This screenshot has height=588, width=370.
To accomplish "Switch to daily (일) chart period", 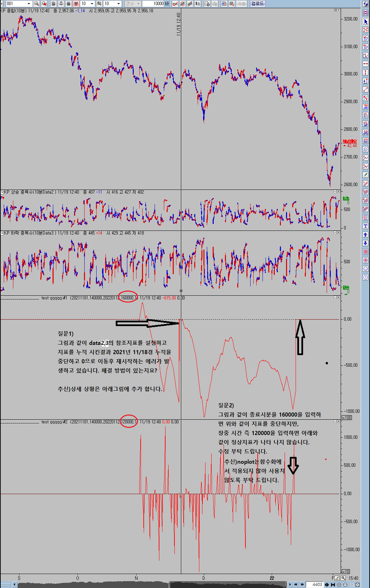I will (54, 4).
